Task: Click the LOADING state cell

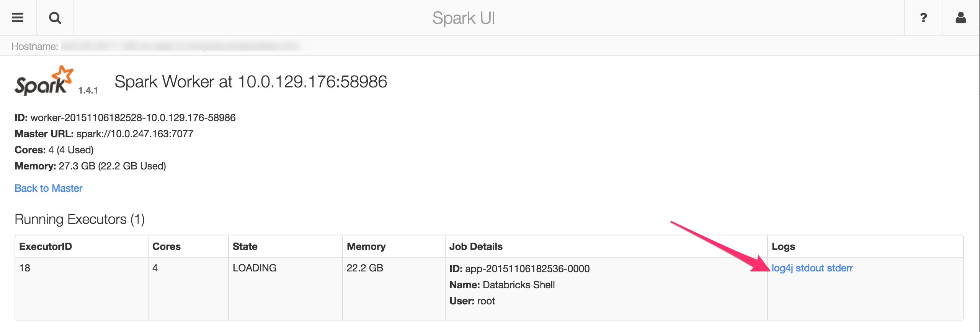Action: 255,268
